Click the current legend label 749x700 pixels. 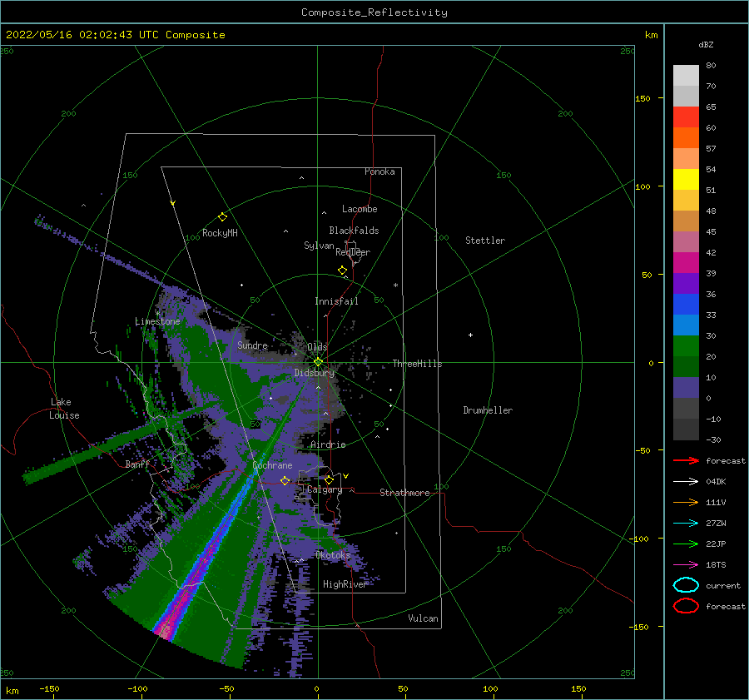pyautogui.click(x=722, y=586)
